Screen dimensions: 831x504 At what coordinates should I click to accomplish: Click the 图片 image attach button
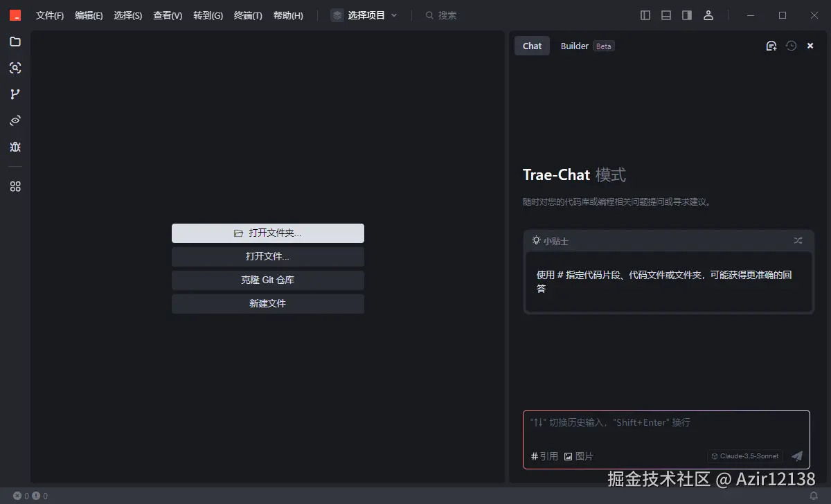[579, 456]
